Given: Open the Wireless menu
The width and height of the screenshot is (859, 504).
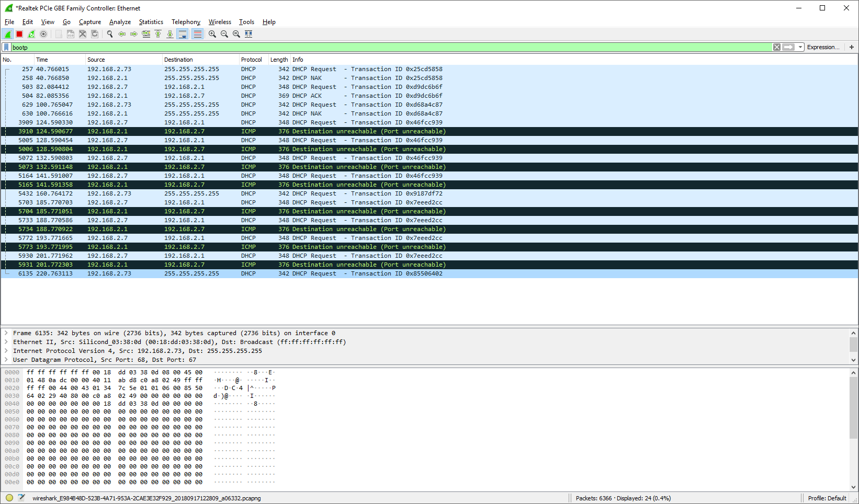Looking at the screenshot, I should tap(220, 22).
